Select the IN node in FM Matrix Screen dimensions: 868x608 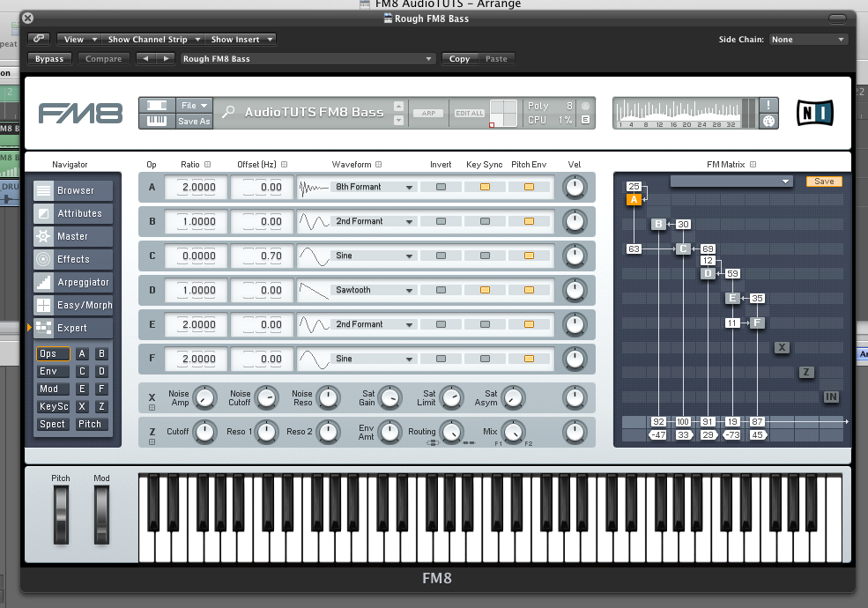coord(831,397)
